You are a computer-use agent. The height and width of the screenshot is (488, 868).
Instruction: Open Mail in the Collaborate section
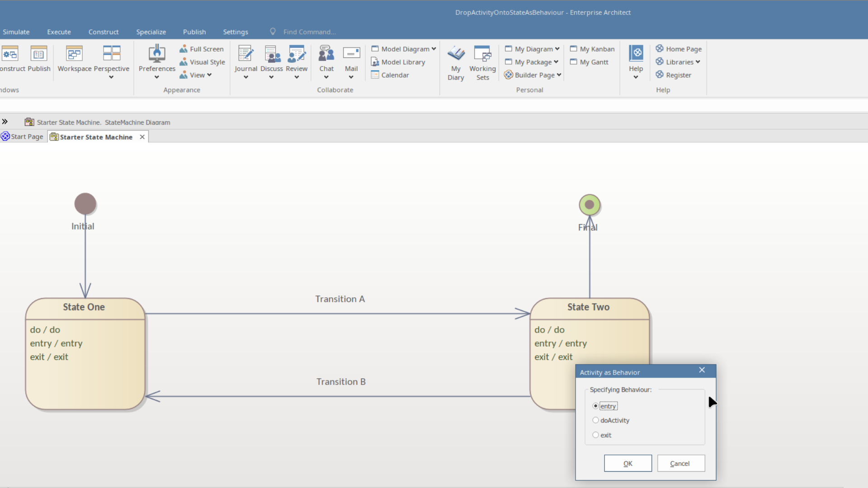(x=351, y=61)
